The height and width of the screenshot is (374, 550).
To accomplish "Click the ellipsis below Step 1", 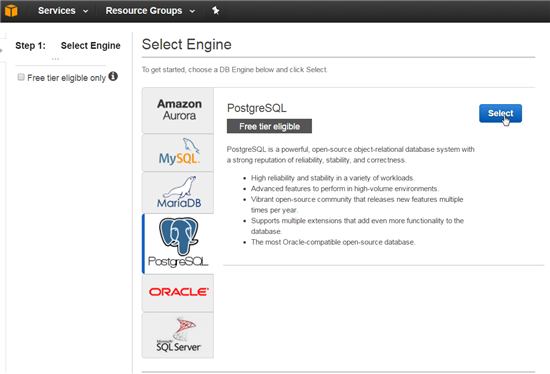I will click(55, 59).
